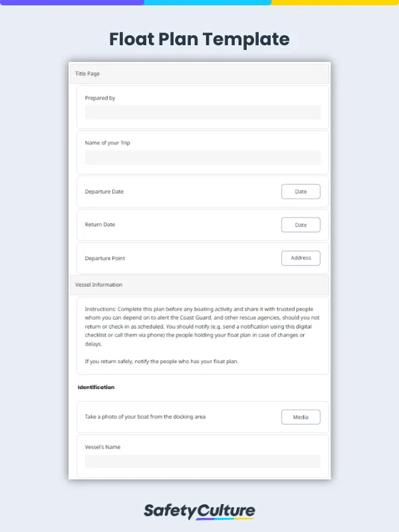This screenshot has width=399, height=532.
Task: Click the Vessel's Name input box
Action: click(202, 462)
